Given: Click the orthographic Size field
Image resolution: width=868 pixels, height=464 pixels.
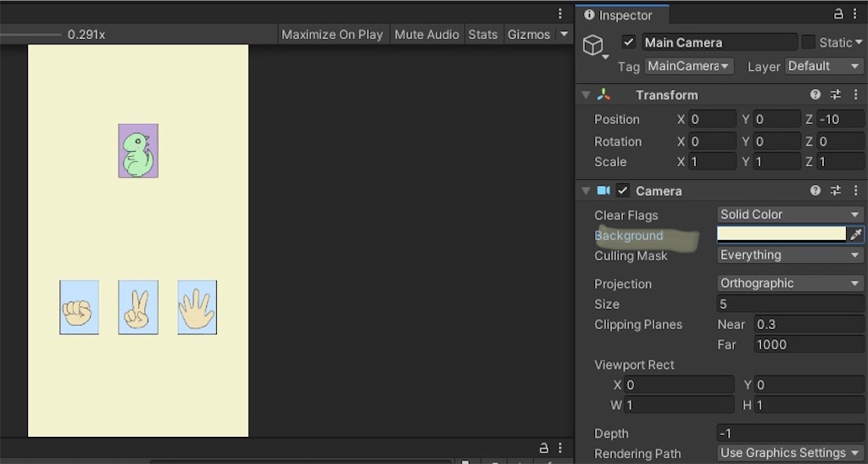Looking at the screenshot, I should (791, 304).
